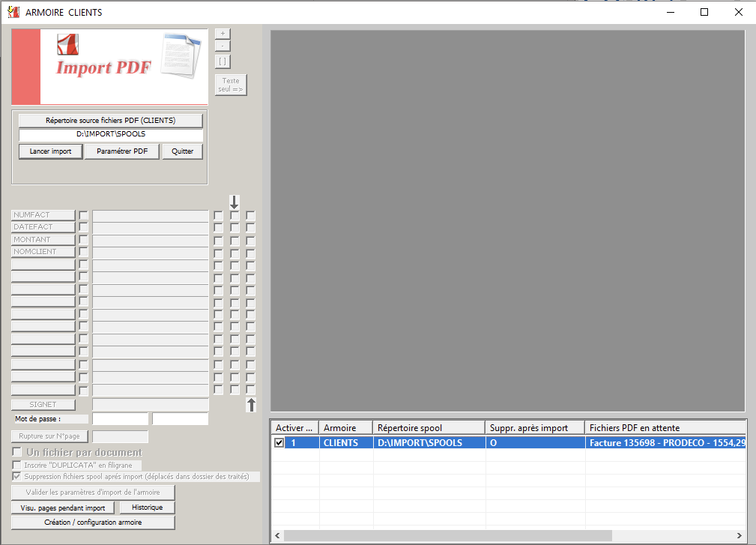Click the minus zoom-out button
Screen dimensions: 756x545
(x=223, y=46)
